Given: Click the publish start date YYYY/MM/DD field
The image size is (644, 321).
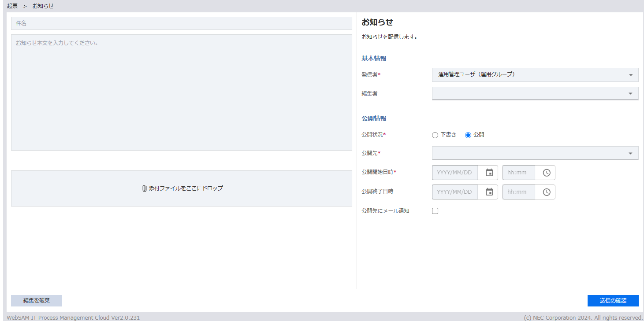Looking at the screenshot, I should coord(454,173).
